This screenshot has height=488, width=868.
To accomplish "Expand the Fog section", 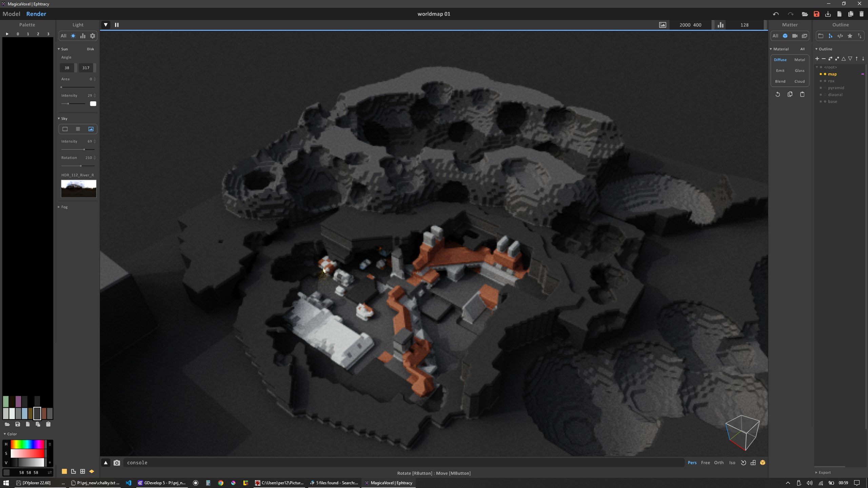I will coord(59,207).
